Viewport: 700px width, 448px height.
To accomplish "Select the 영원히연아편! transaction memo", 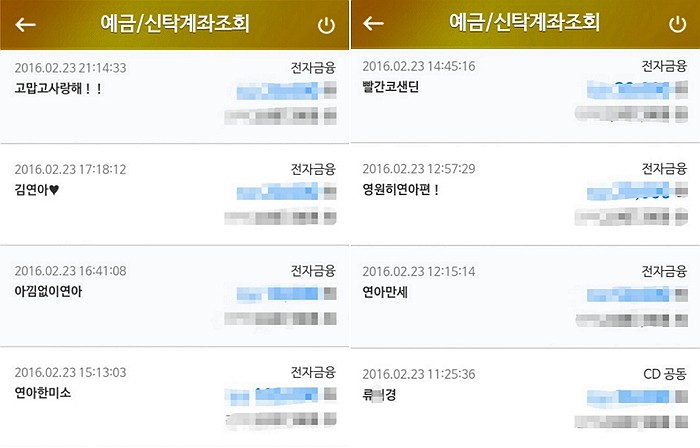I will click(401, 189).
